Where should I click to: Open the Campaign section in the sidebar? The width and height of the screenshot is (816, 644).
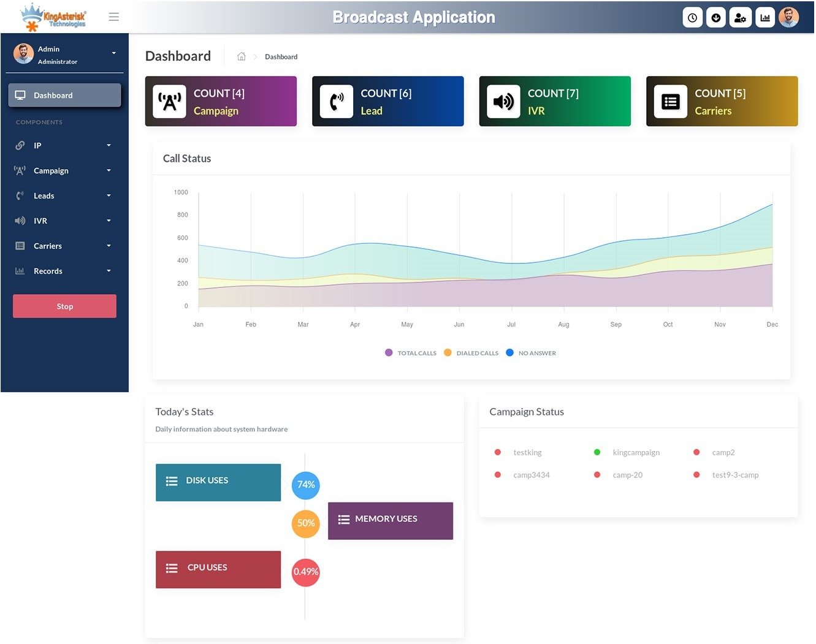tap(51, 170)
